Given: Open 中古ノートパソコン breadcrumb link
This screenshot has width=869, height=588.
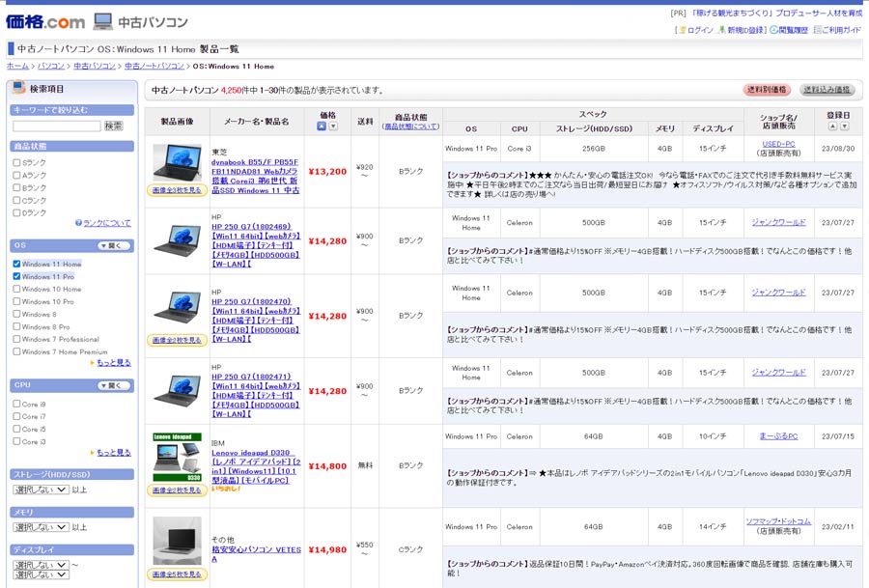Looking at the screenshot, I should (154, 66).
